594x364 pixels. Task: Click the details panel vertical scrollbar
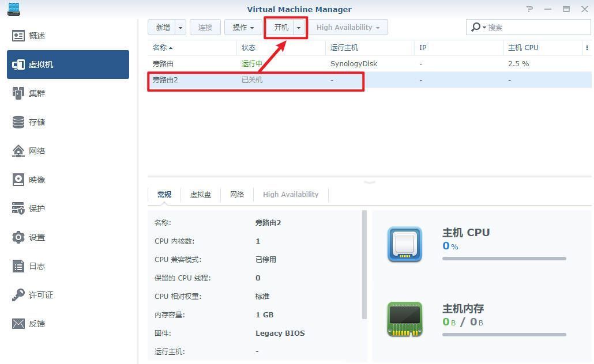coord(364,265)
